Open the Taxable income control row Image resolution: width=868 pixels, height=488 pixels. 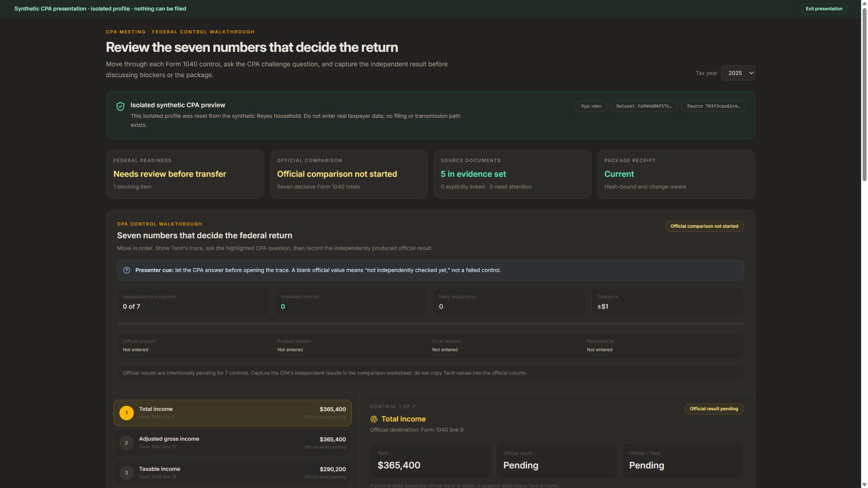click(232, 473)
